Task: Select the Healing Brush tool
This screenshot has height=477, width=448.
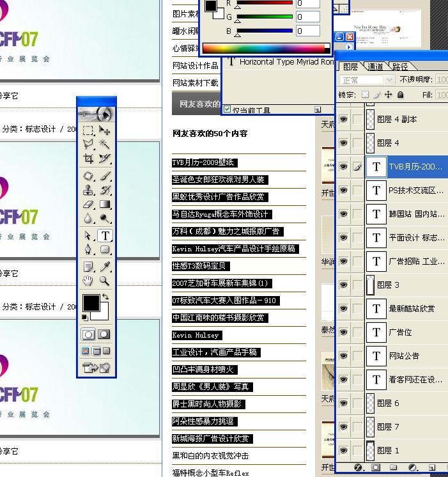Action: [88, 176]
